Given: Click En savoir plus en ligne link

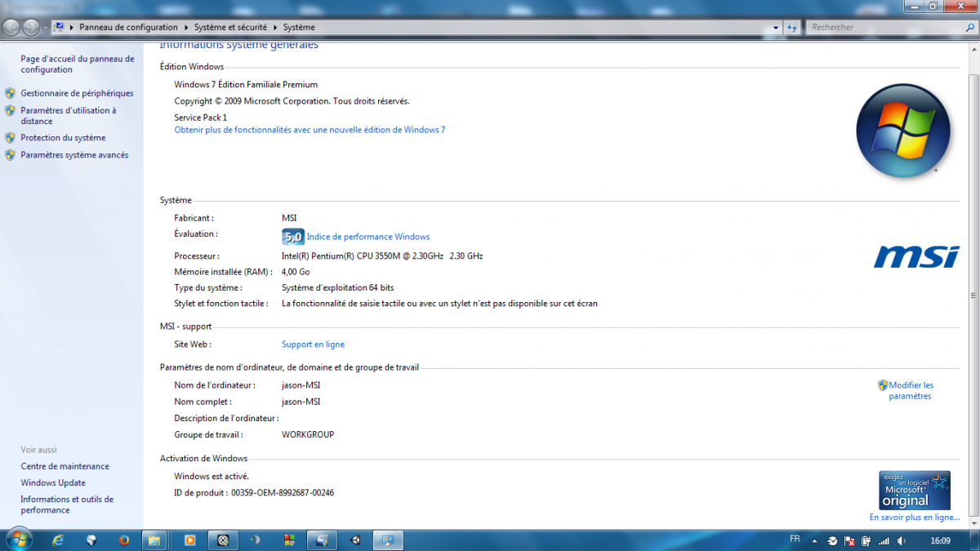Looking at the screenshot, I should 914,518.
